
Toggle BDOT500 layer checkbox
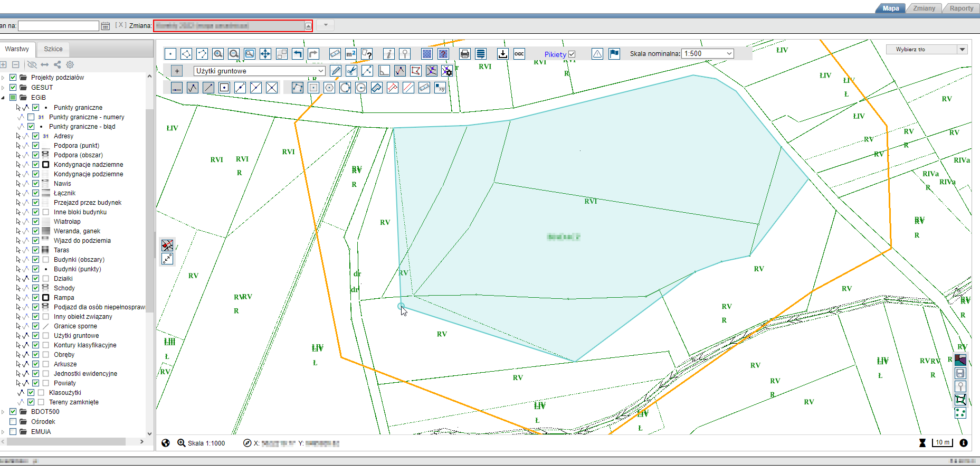(13, 412)
